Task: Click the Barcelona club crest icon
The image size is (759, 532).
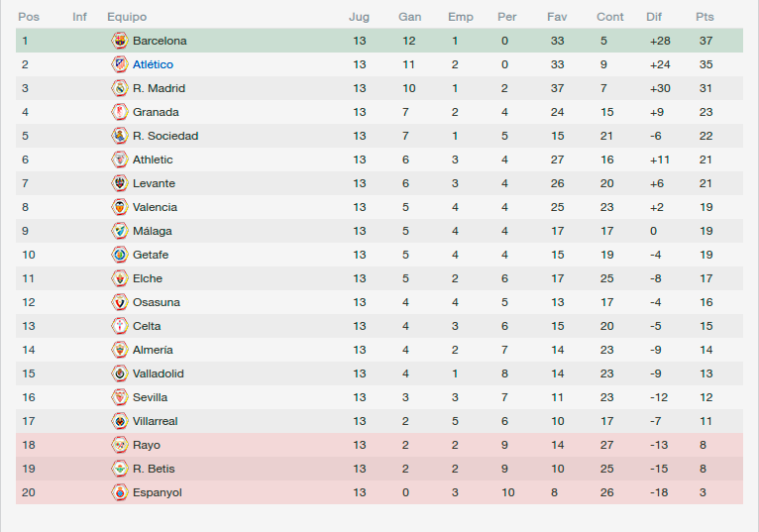Action: tap(120, 41)
